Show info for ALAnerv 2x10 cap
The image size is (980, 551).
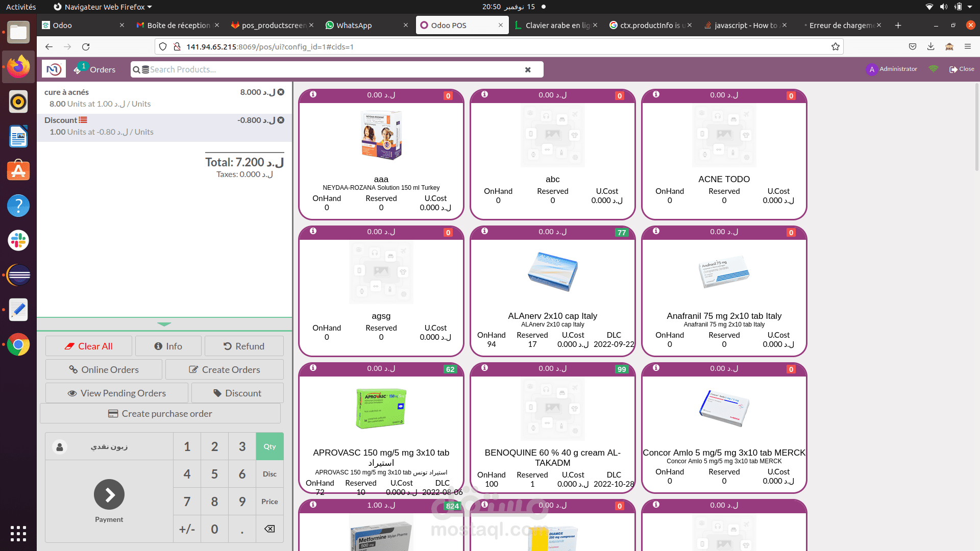(x=484, y=231)
